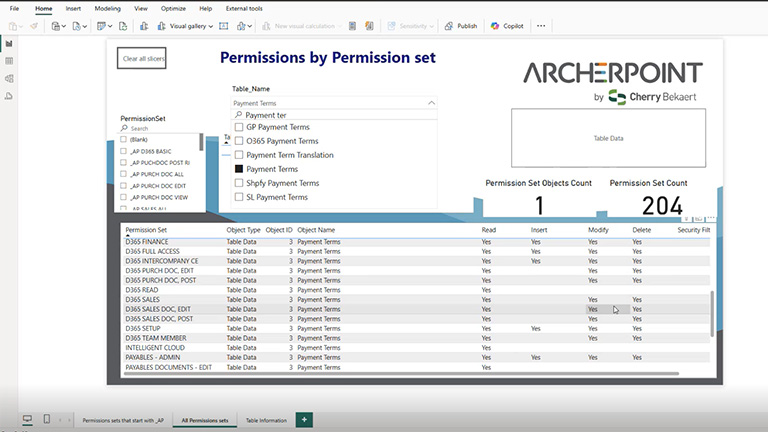Image resolution: width=768 pixels, height=432 pixels.
Task: Click the Copilot icon
Action: coord(495,26)
